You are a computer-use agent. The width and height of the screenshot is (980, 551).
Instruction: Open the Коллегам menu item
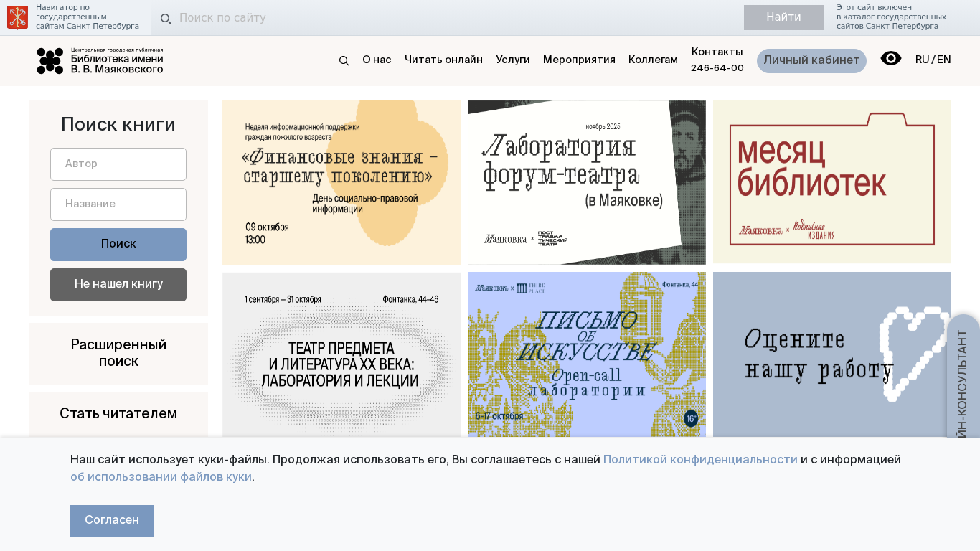pyautogui.click(x=653, y=60)
